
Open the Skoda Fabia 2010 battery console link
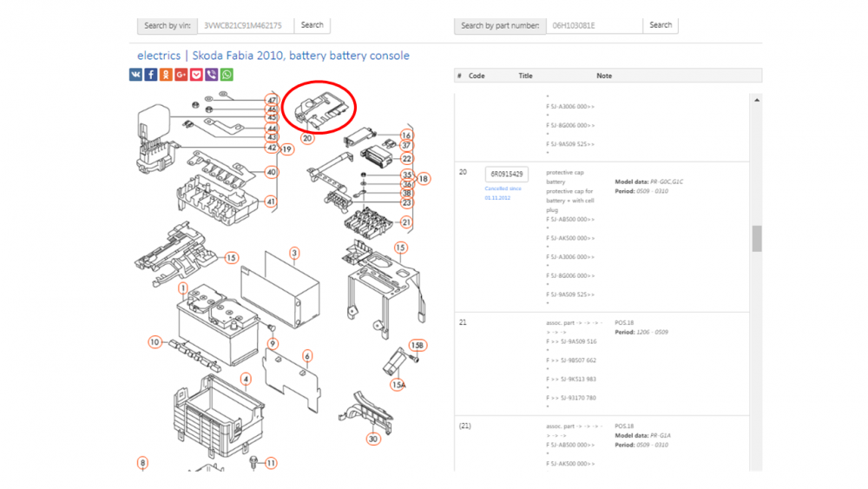(300, 56)
